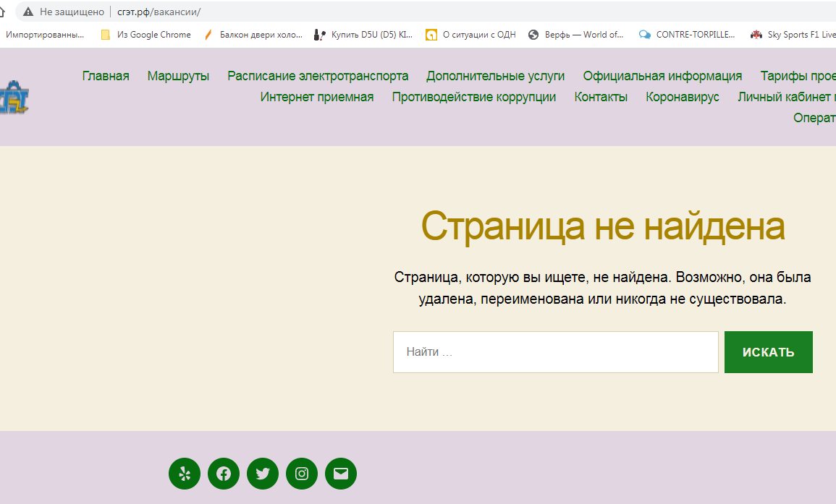836x504 pixels.
Task: Open the 'Интернет приемная' link
Action: coord(317,97)
